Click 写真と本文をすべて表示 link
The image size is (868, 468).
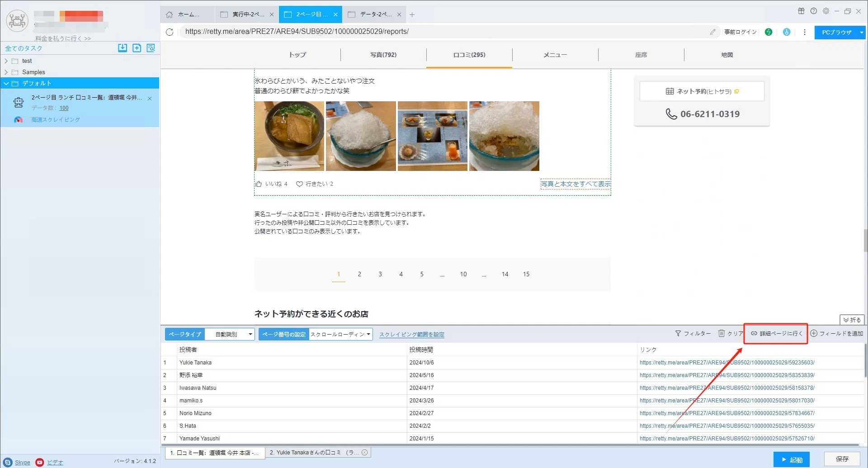(576, 184)
